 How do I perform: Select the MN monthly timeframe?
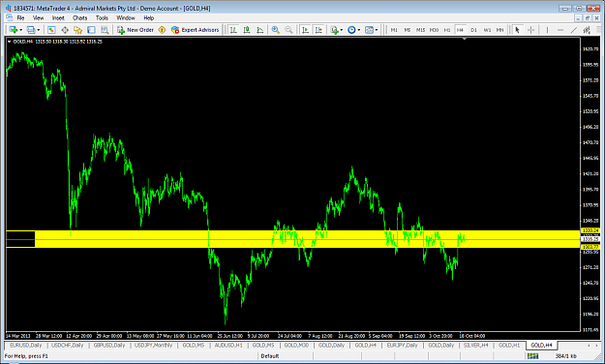point(500,30)
